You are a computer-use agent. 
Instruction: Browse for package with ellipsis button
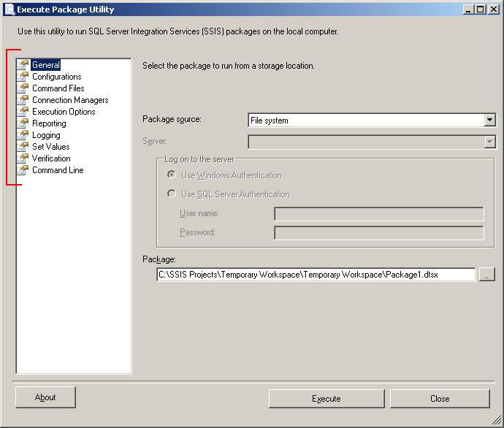(x=486, y=275)
